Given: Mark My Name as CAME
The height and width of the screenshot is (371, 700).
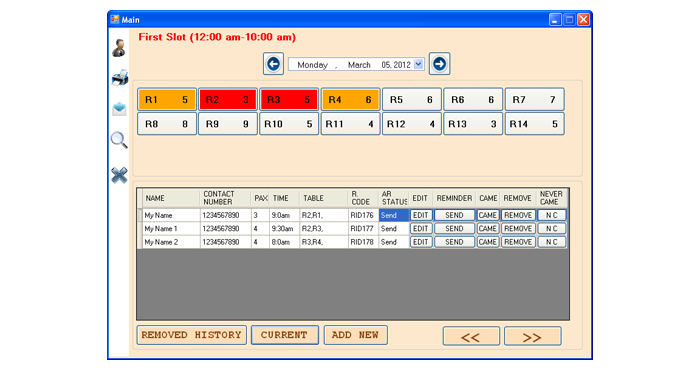Looking at the screenshot, I should (x=488, y=215).
